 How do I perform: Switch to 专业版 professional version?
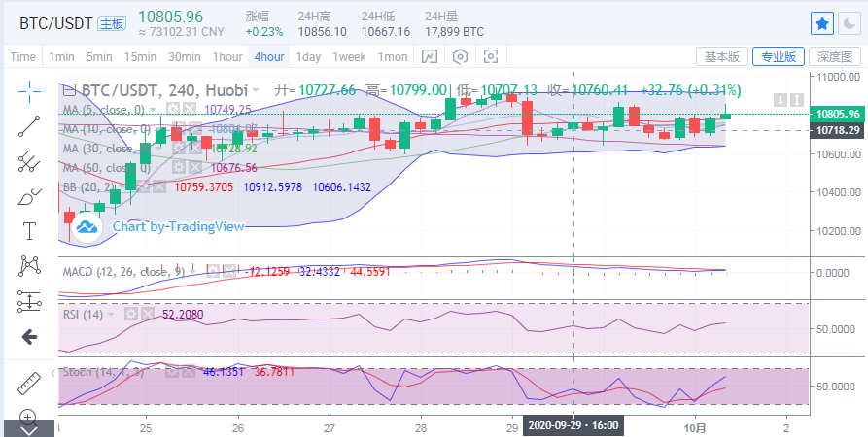(x=779, y=56)
